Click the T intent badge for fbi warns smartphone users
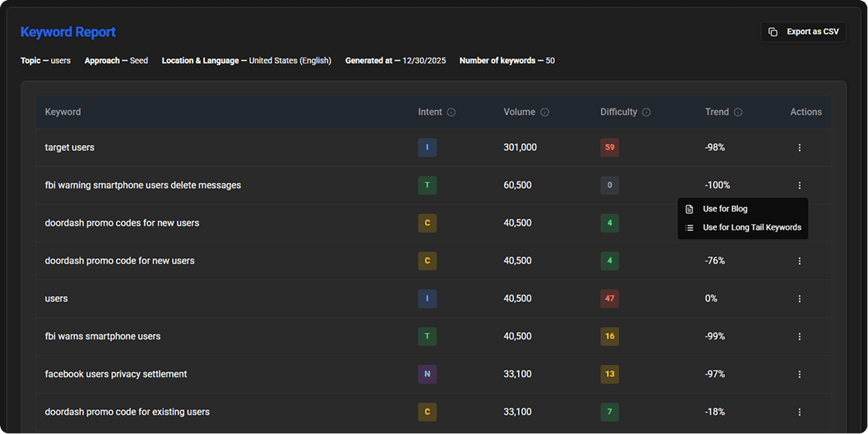The image size is (868, 434). pos(427,336)
